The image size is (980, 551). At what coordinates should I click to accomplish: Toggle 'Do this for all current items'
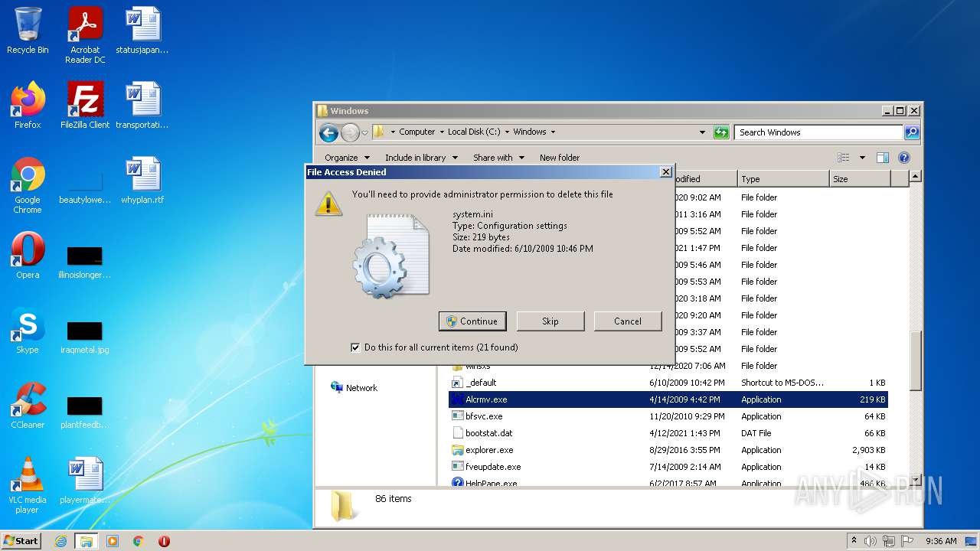click(x=355, y=347)
